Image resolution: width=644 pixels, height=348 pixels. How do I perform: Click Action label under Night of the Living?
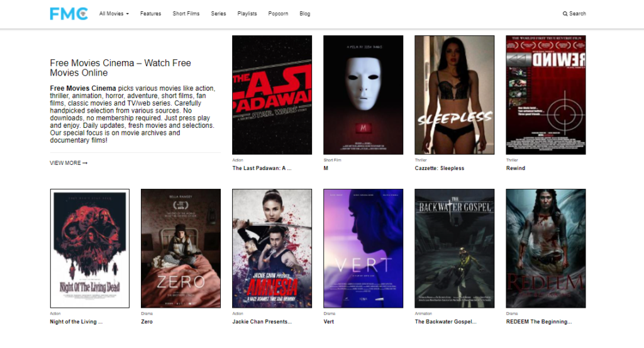[55, 313]
